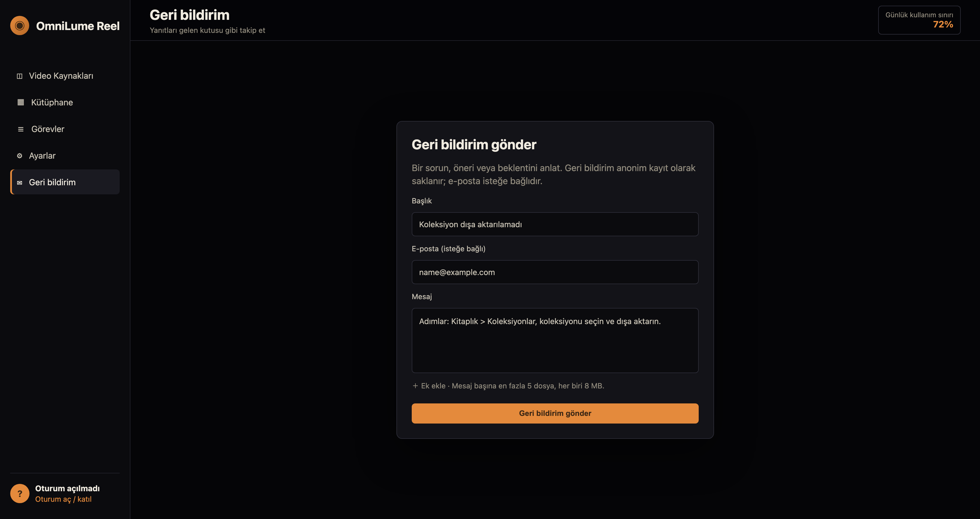Click the Geri bildirim page title
The image size is (980, 519).
click(x=189, y=15)
